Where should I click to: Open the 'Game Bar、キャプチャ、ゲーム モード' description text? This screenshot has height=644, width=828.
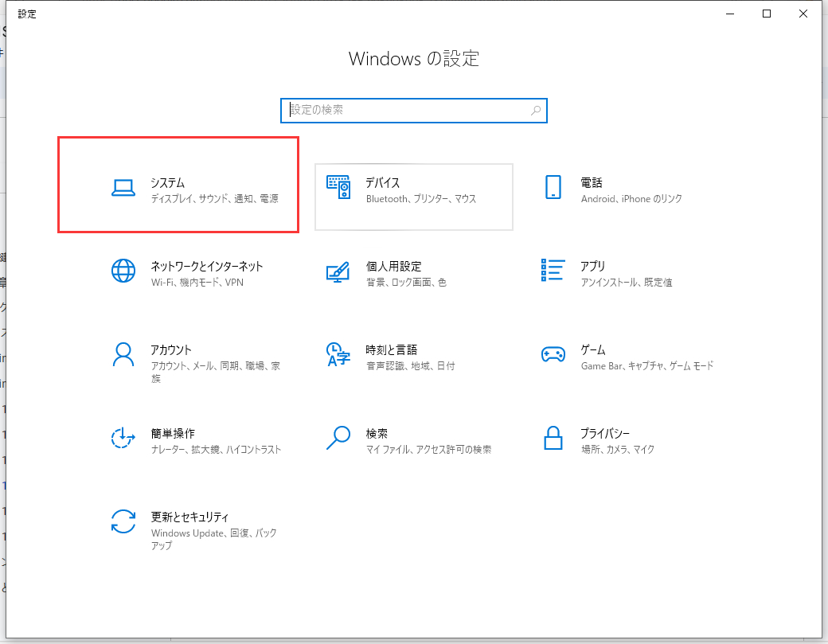tap(647, 366)
